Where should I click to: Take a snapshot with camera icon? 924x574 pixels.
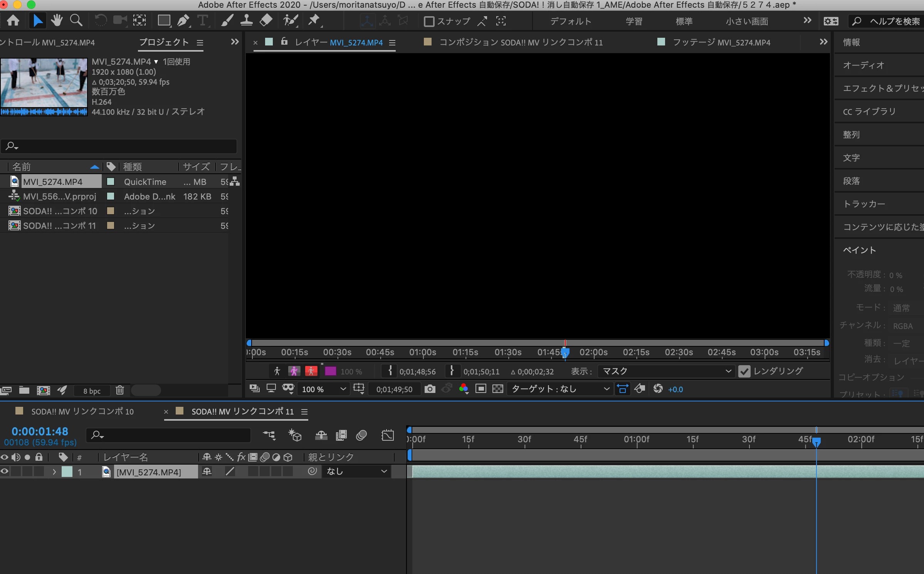430,389
